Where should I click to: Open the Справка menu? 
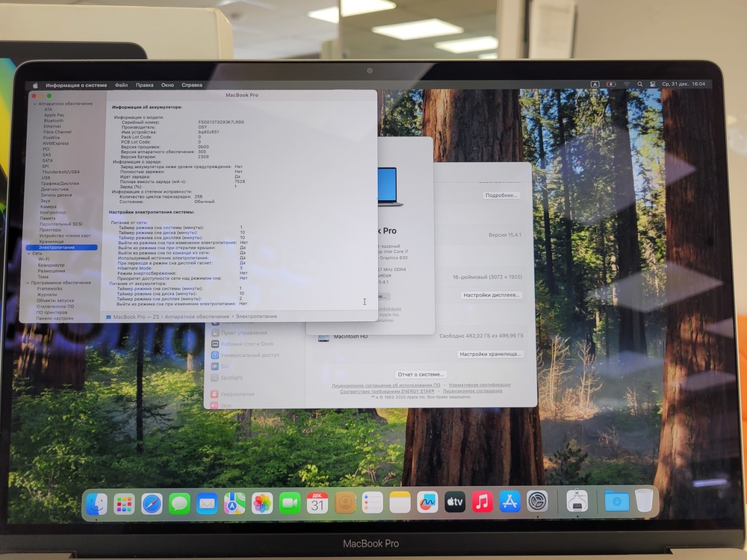[x=192, y=85]
